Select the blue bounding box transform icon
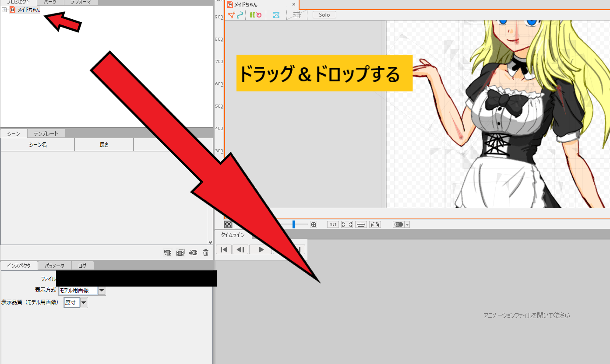The width and height of the screenshot is (610, 364). pos(276,14)
